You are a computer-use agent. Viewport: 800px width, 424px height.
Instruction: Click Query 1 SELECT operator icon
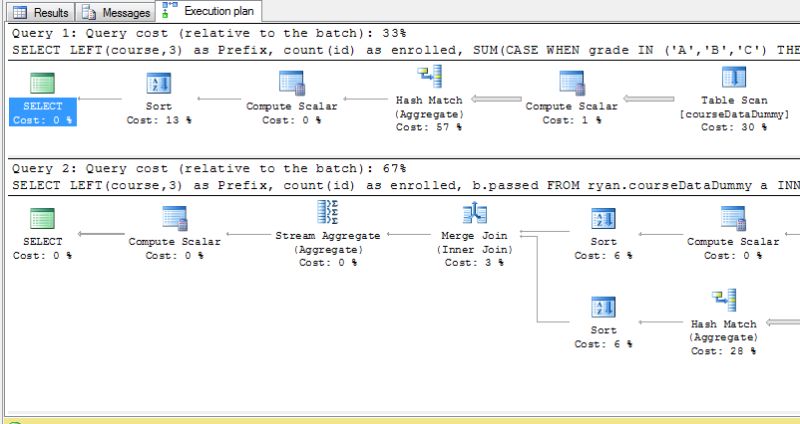[42, 83]
